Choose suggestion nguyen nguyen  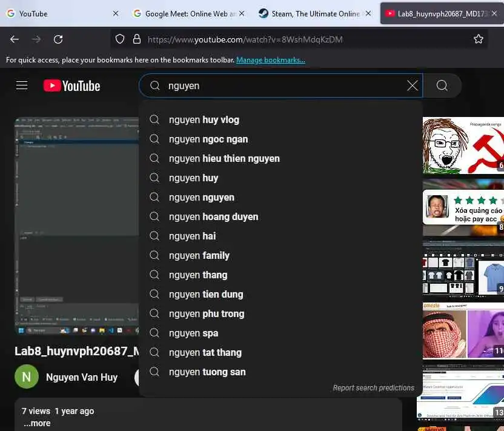pos(281,197)
